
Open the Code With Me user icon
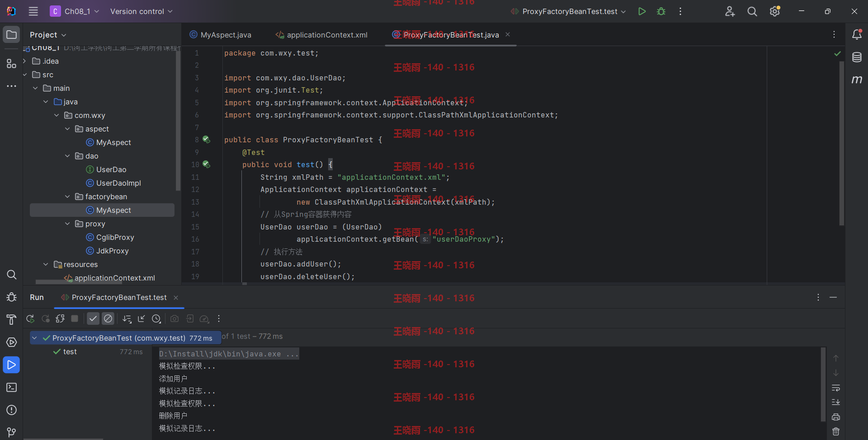[730, 11]
